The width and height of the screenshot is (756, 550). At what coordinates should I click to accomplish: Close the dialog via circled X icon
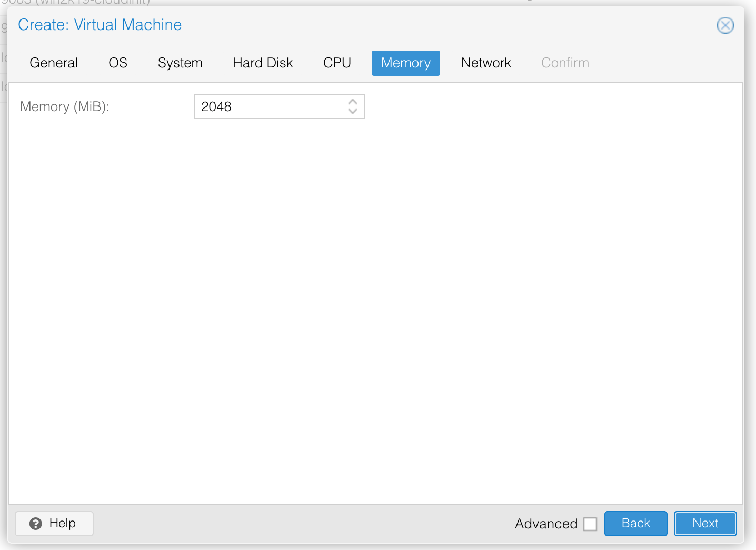tap(725, 25)
